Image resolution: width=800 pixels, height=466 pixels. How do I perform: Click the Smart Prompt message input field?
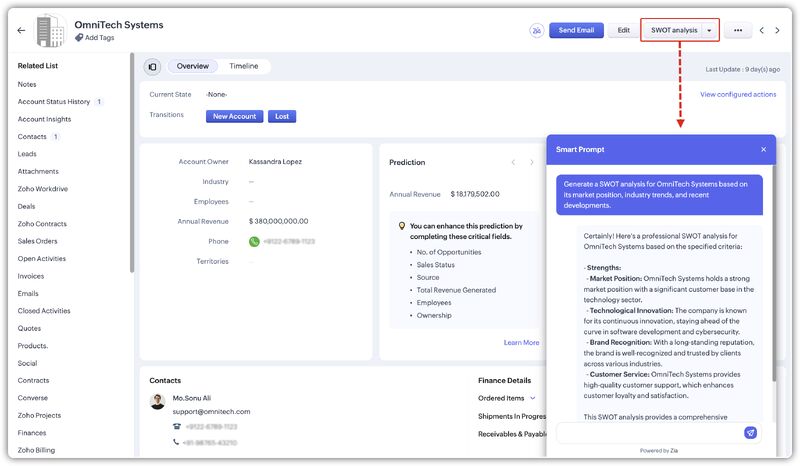(x=649, y=433)
